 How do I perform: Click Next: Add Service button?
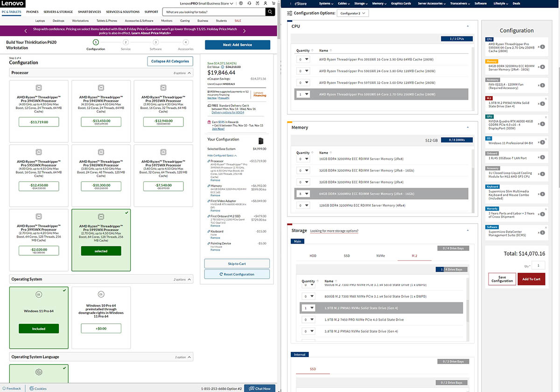coord(237,45)
